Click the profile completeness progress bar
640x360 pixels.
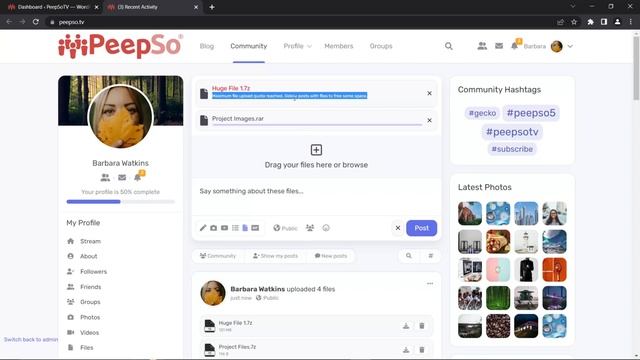(120, 202)
